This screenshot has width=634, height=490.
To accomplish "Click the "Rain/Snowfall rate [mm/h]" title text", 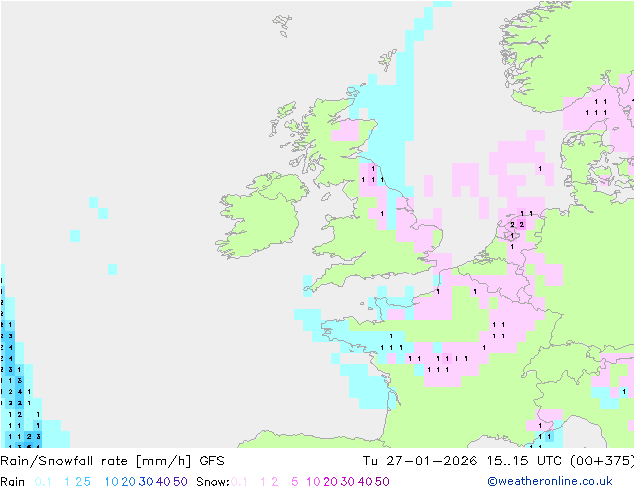I will (95, 461).
